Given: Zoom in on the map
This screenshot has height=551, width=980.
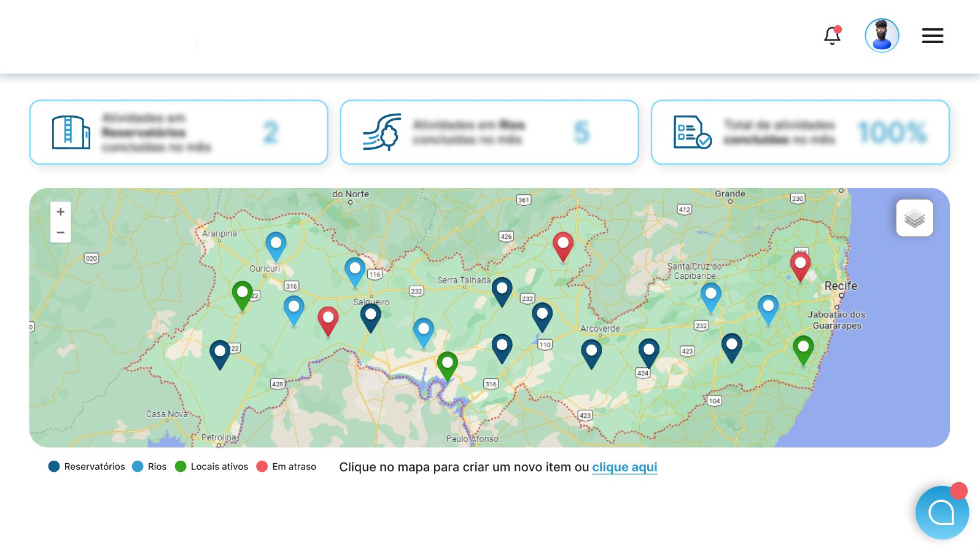Looking at the screenshot, I should click(61, 212).
